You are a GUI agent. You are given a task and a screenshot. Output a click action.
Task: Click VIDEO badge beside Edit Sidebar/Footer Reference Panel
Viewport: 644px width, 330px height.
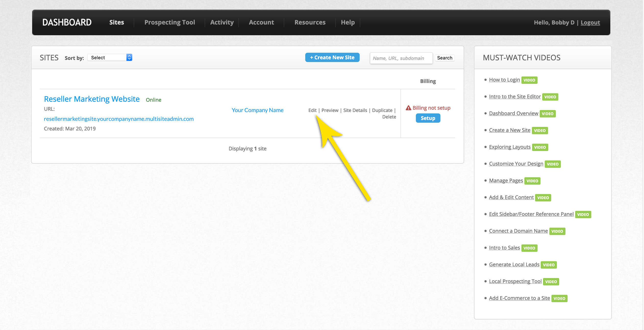pyautogui.click(x=583, y=214)
